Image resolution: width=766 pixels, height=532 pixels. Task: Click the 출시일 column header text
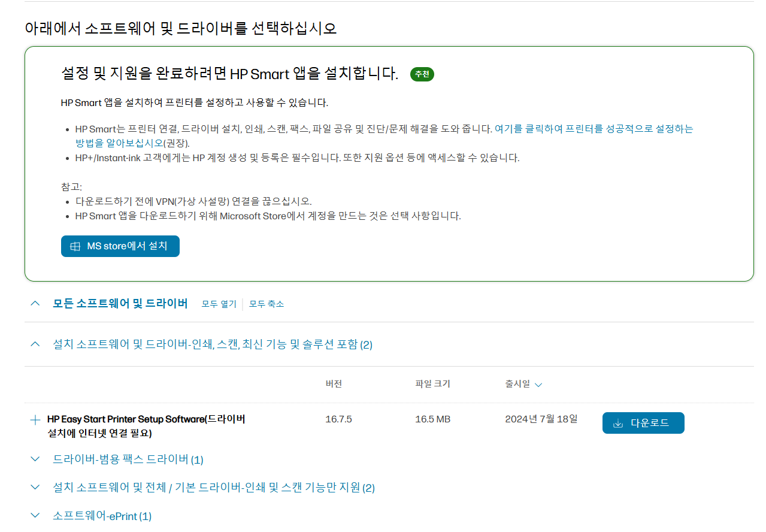[517, 384]
